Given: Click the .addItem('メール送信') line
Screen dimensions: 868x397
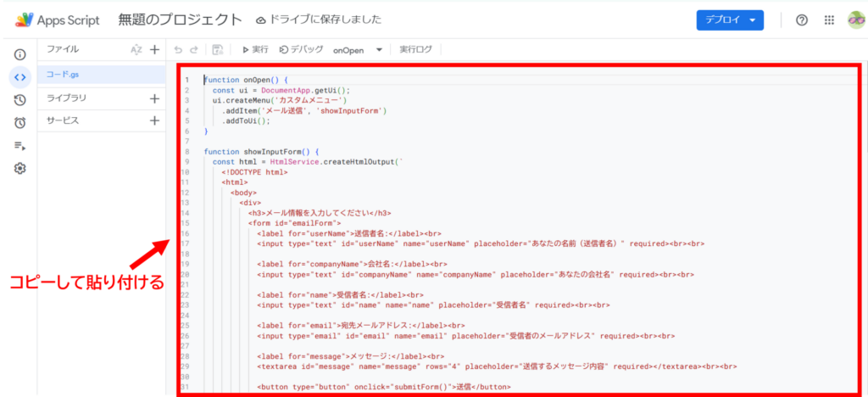Looking at the screenshot, I should 304,111.
